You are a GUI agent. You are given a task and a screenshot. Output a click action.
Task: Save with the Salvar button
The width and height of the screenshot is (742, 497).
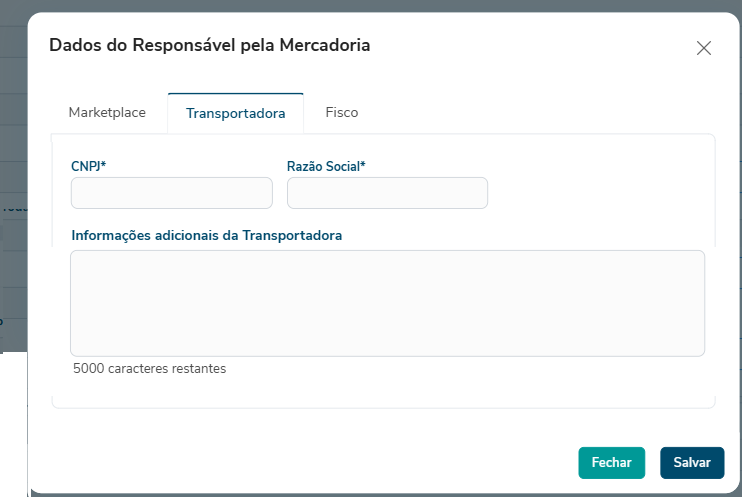[691, 463]
